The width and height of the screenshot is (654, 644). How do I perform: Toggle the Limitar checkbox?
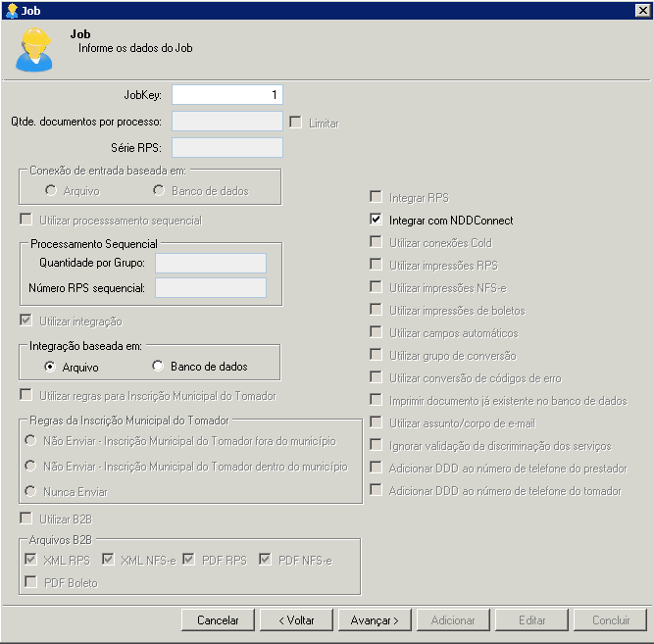pos(295,123)
